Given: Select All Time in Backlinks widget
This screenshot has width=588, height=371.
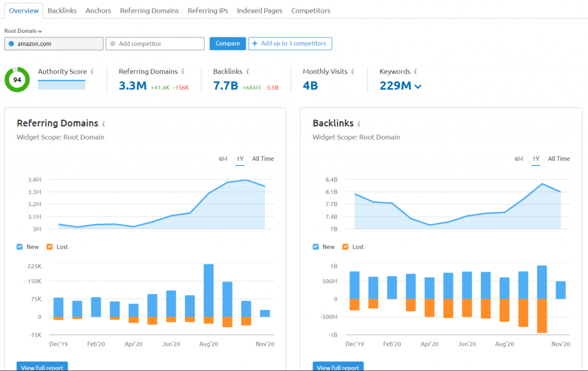Looking at the screenshot, I should pyautogui.click(x=559, y=159).
